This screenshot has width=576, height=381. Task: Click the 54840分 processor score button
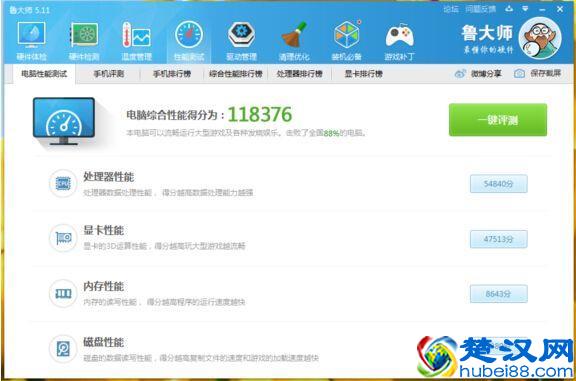tap(498, 184)
